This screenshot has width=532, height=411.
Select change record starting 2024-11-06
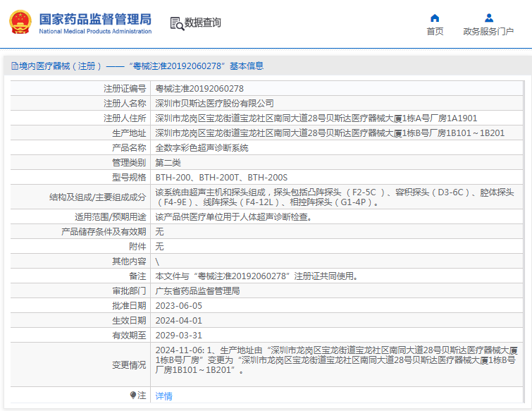[337, 360]
